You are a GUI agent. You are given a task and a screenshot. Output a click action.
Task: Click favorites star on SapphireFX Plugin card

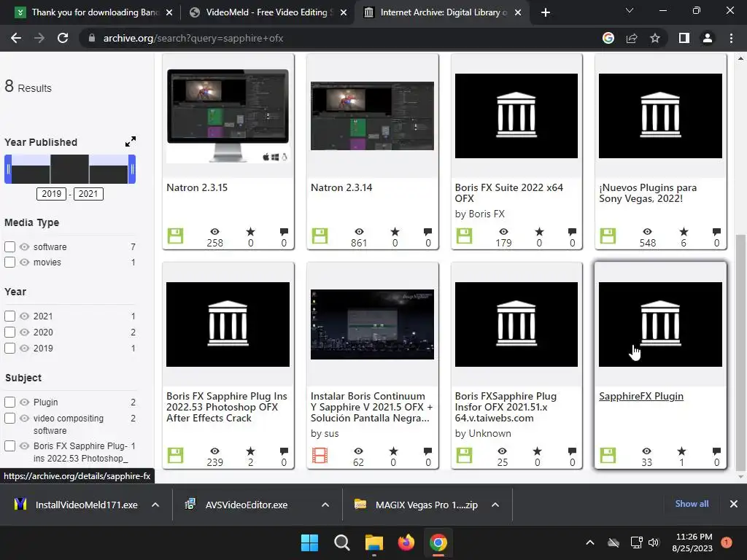pos(682,451)
